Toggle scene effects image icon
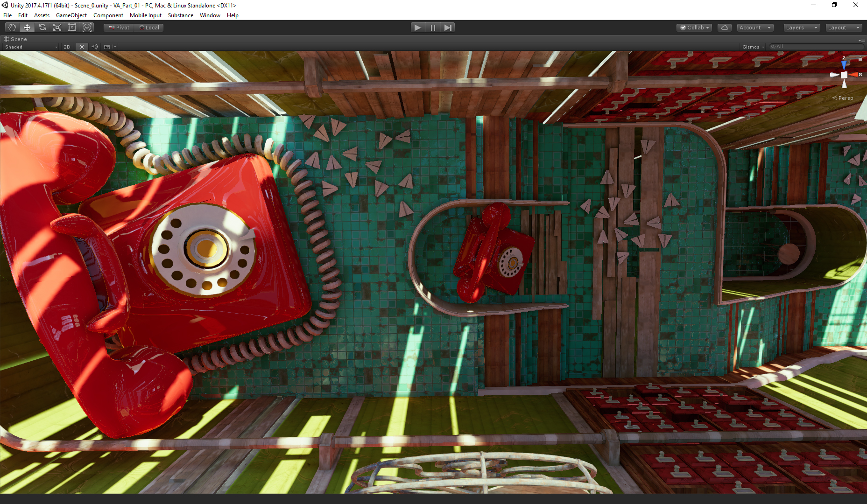This screenshot has width=867, height=504. tap(107, 47)
